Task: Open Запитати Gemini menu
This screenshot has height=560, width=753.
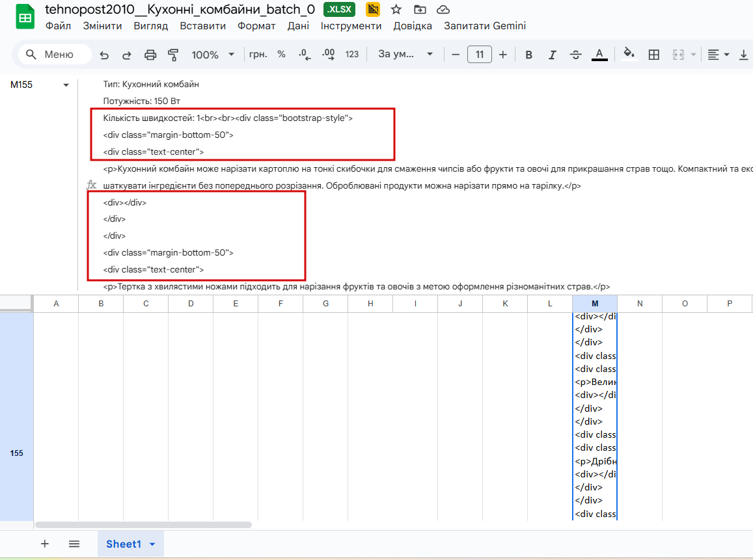Action: pos(485,26)
